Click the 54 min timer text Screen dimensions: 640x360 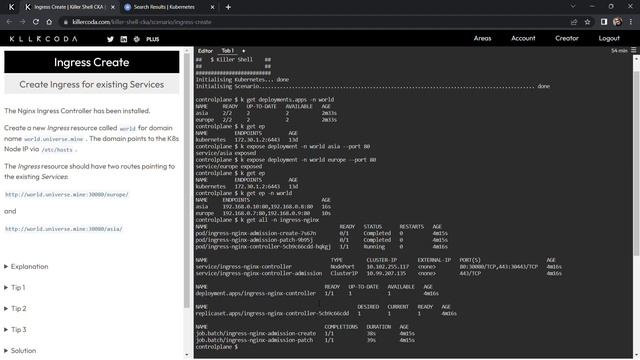pos(619,51)
